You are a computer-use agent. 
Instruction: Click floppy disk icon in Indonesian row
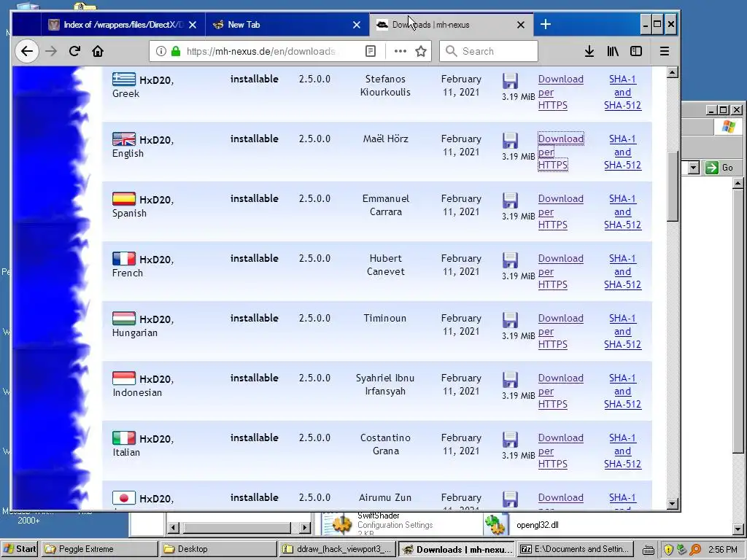click(510, 380)
